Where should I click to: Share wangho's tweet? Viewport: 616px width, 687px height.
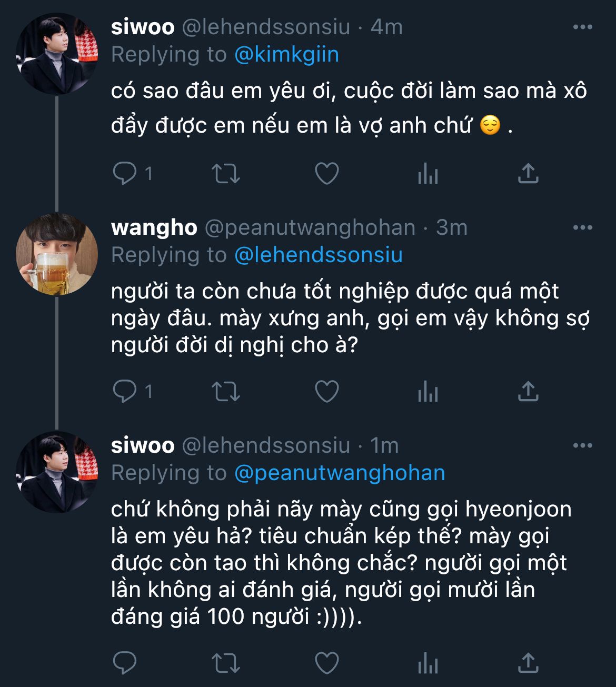tap(528, 391)
